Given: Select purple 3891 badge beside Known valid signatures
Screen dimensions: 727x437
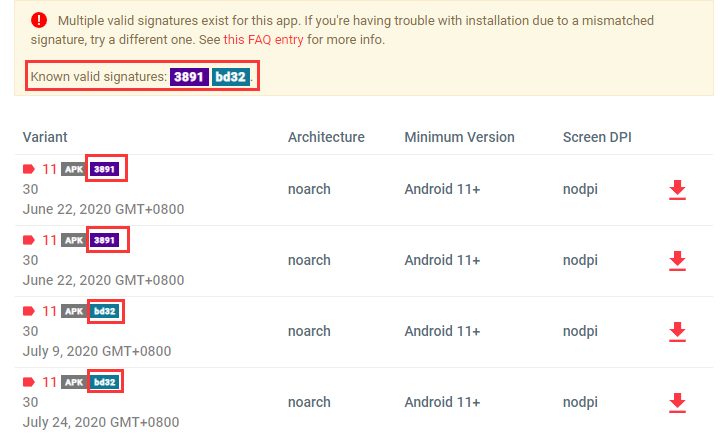Looking at the screenshot, I should click(189, 77).
